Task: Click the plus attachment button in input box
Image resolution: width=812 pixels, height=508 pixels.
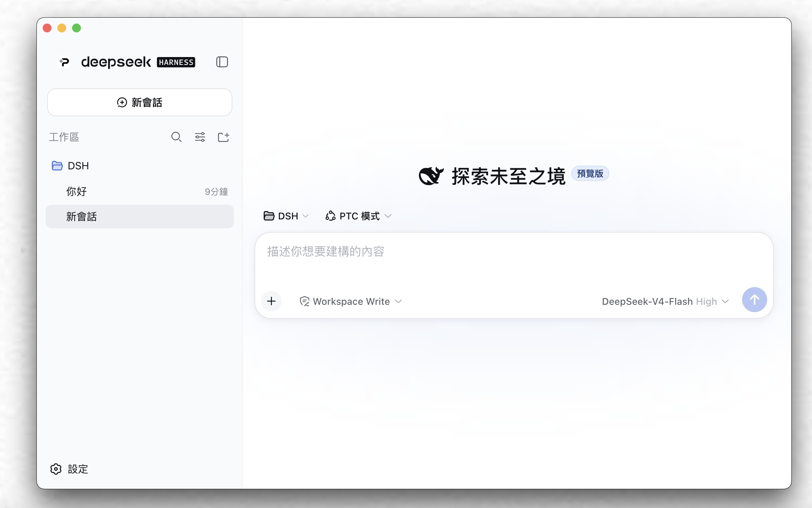Action: pos(271,301)
